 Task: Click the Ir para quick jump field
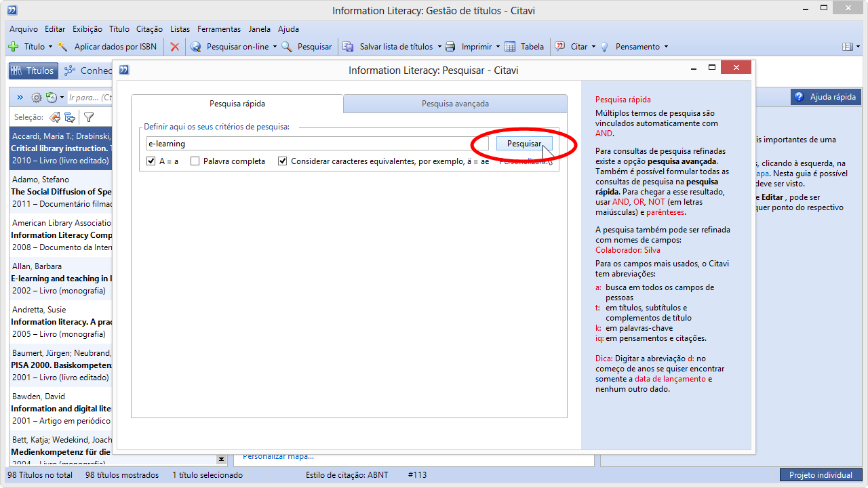(x=89, y=98)
